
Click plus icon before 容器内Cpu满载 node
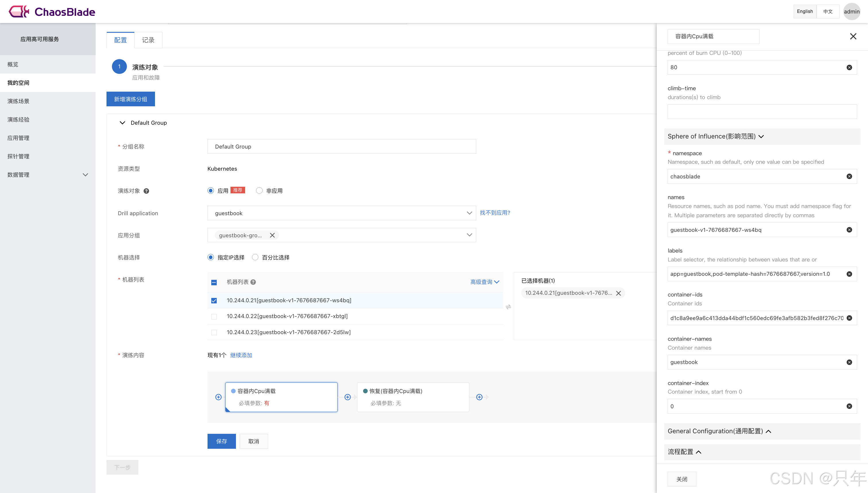point(218,397)
